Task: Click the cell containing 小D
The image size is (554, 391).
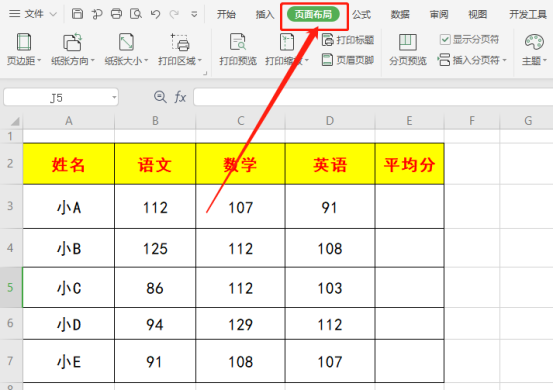Action: coord(69,324)
